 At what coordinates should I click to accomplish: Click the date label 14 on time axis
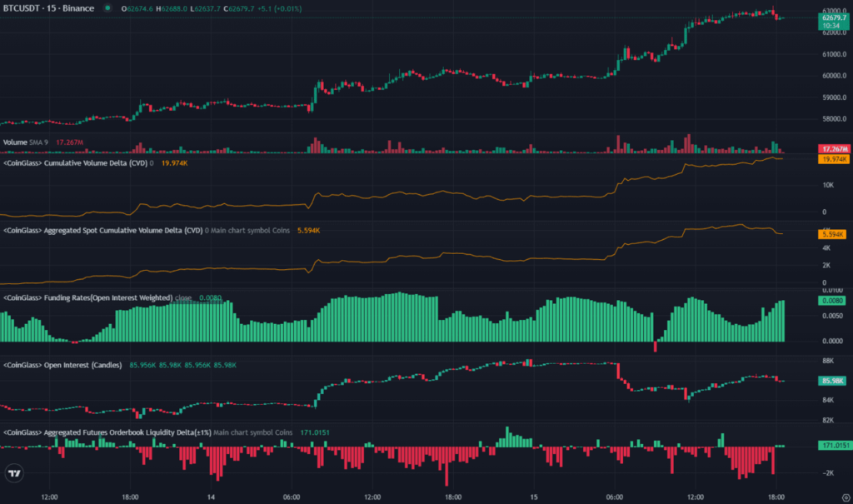[211, 497]
